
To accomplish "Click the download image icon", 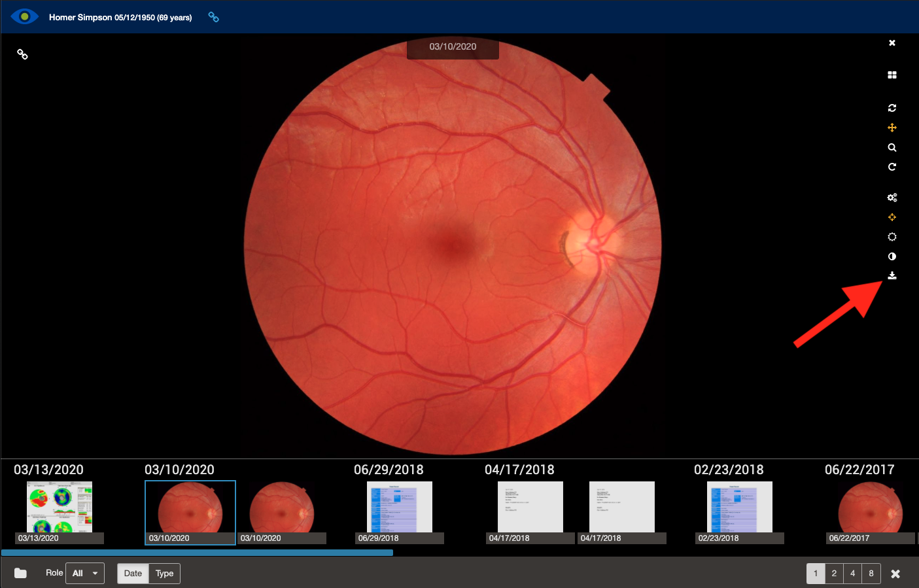I will point(892,276).
